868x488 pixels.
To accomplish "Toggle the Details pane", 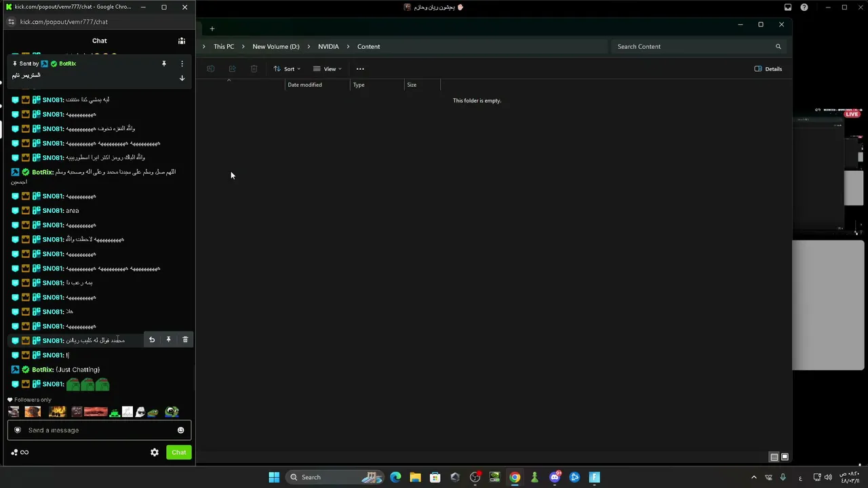I will pos(768,68).
